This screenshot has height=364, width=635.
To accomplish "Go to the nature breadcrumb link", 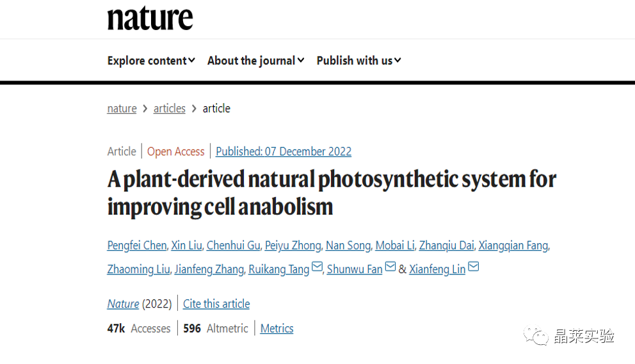I will 122,109.
